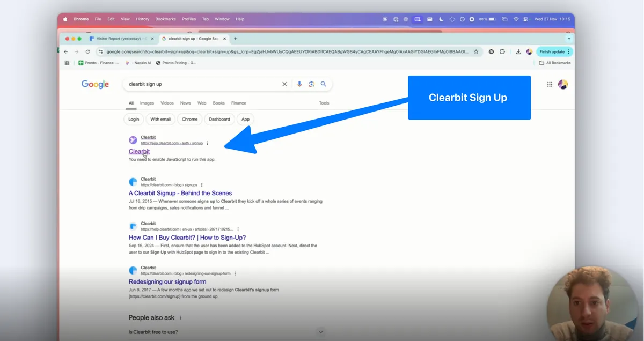Switch to the Books results tab
The image size is (644, 341).
(218, 103)
